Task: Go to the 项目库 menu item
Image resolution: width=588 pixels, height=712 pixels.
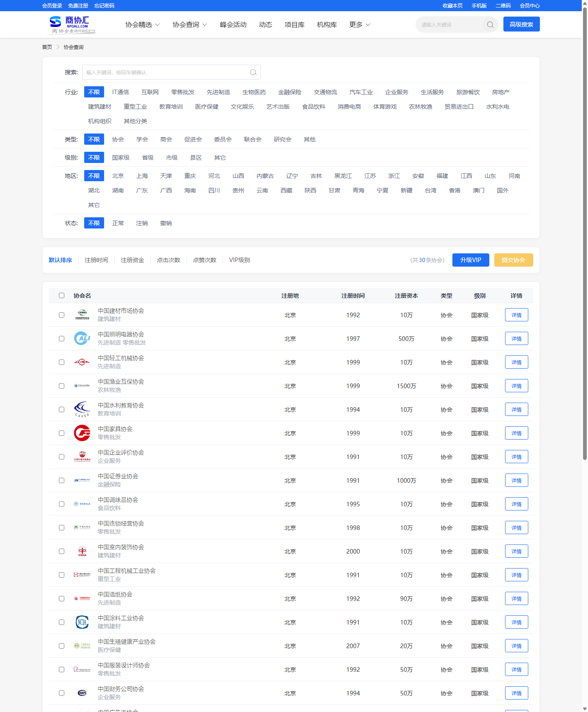Action: point(294,25)
